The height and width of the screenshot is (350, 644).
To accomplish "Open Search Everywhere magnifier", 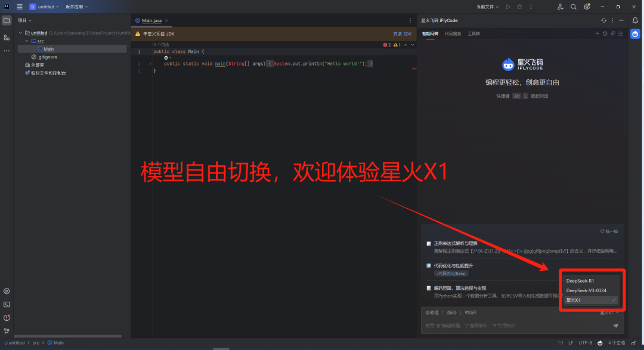I will [x=574, y=7].
